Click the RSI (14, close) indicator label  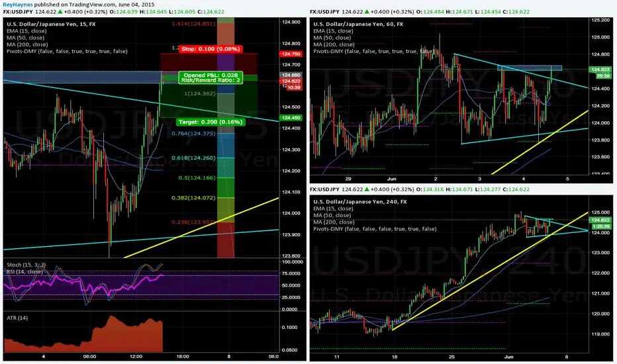(x=24, y=271)
